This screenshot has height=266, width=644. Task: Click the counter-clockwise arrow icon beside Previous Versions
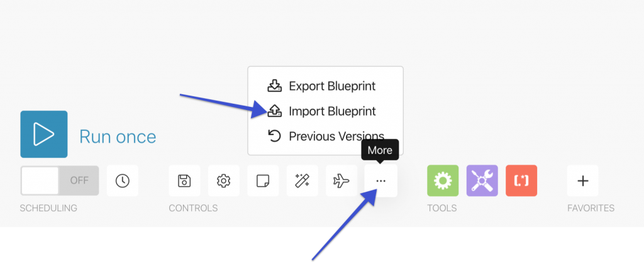[274, 136]
